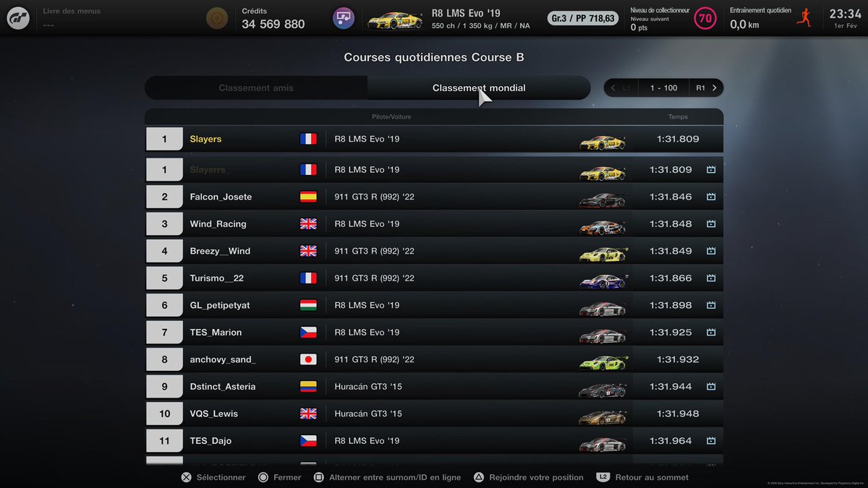Click Alterner entre surnom/ID en ligne
The image size is (868, 488).
coord(387,477)
